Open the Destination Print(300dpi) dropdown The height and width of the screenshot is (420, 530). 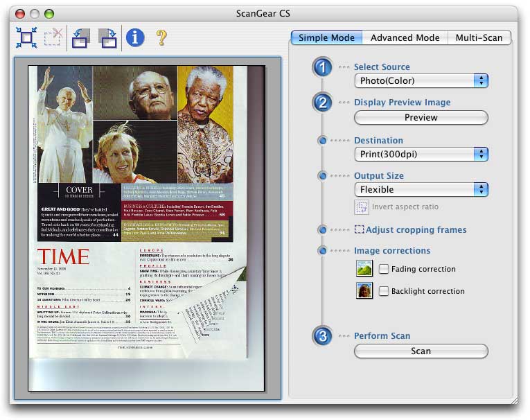coord(421,154)
